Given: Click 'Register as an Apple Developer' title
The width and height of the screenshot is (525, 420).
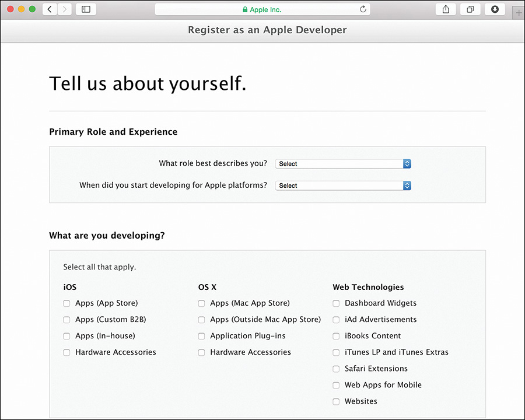Looking at the screenshot, I should tap(267, 30).
